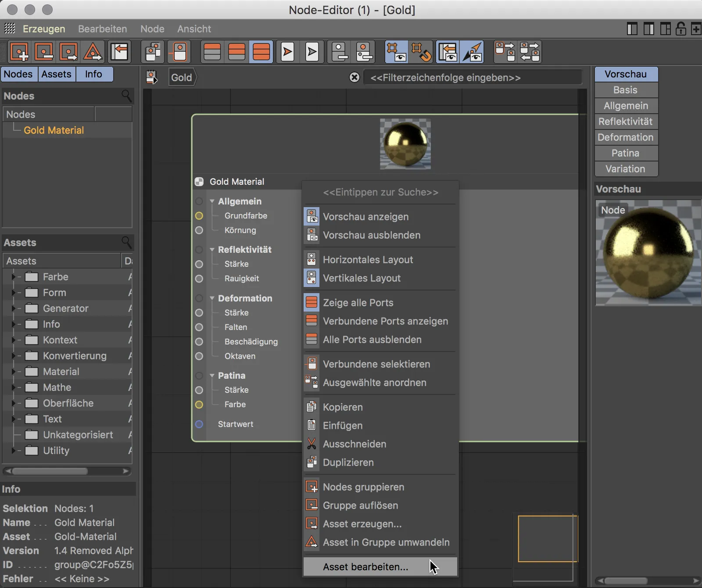
Task: Collapse the Patina section of the node
Action: (212, 376)
